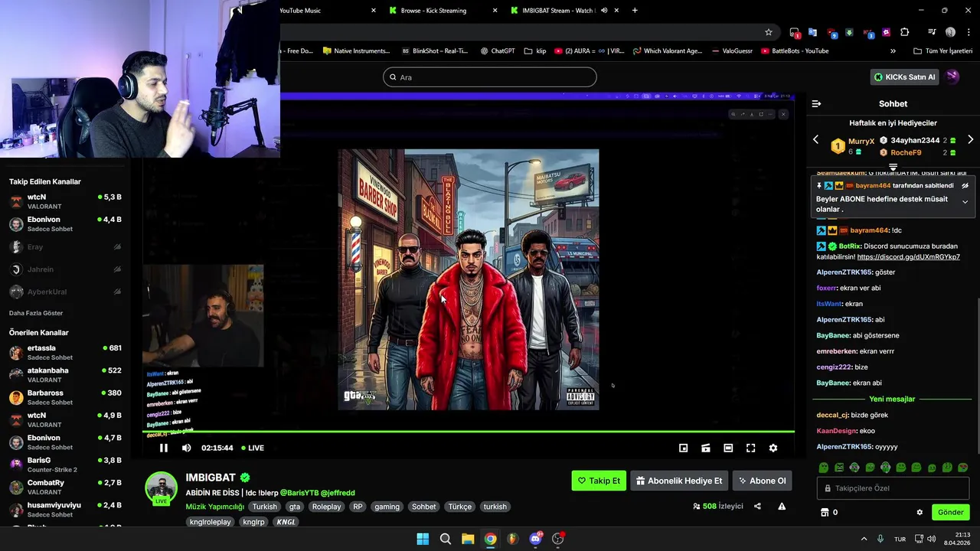Click the Roleplay tag
This screenshot has height=551, width=980.
point(327,507)
